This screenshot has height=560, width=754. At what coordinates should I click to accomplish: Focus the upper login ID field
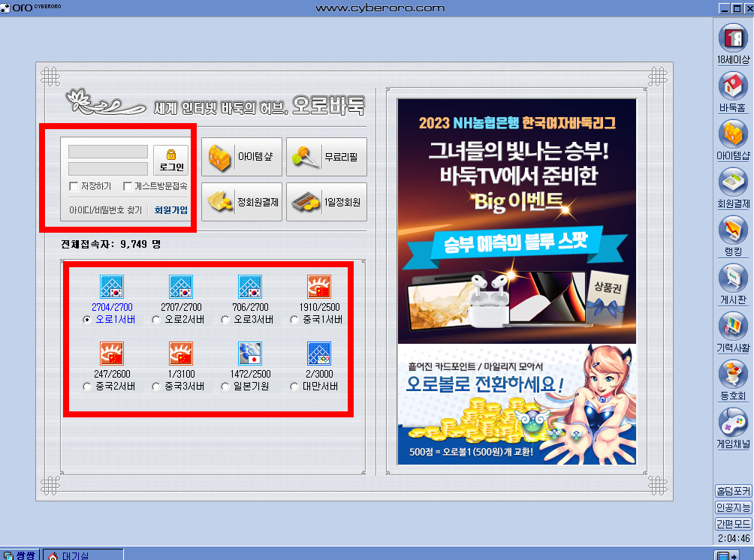(108, 152)
